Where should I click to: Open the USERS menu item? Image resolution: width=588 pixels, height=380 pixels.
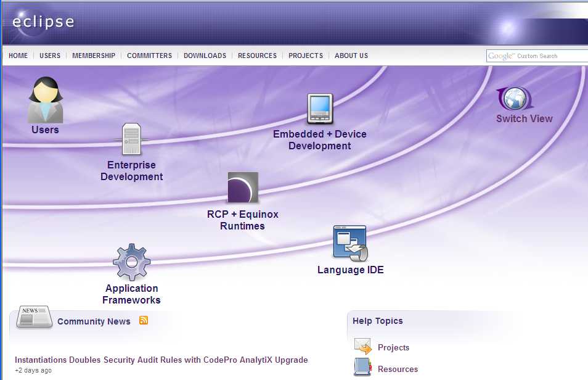50,56
